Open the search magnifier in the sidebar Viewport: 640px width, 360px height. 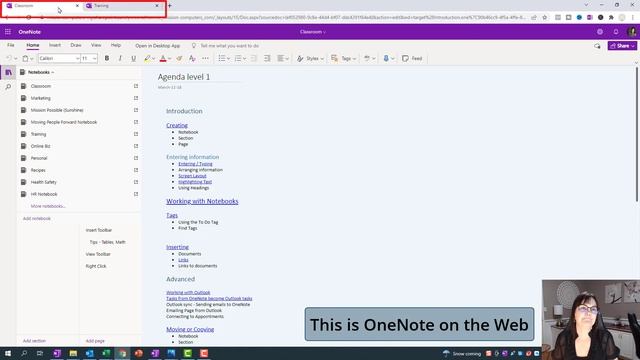click(8, 87)
